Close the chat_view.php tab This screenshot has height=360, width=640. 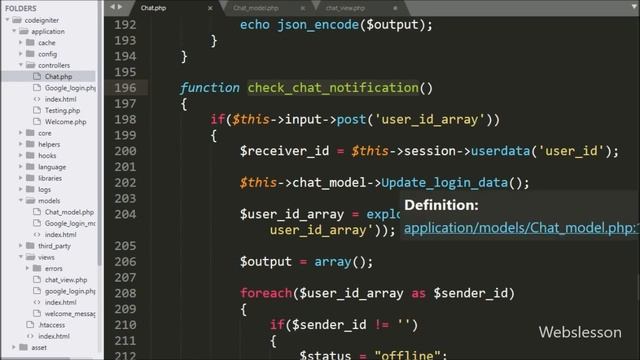[x=395, y=8]
